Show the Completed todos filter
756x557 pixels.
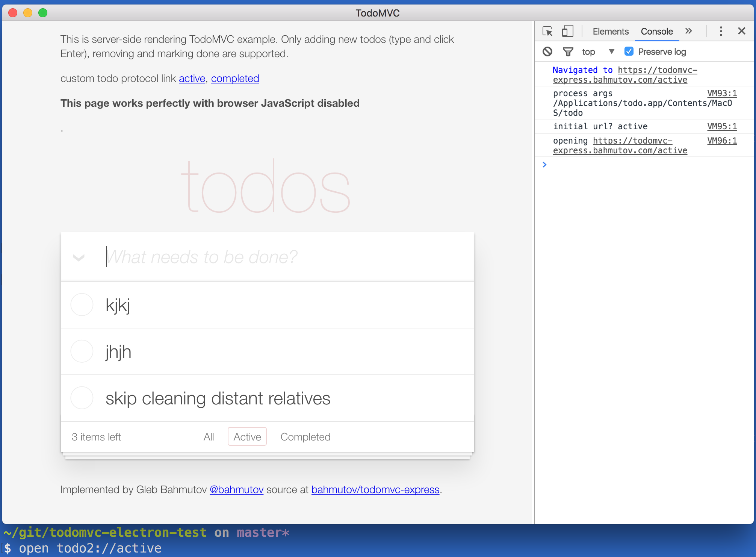[305, 437]
